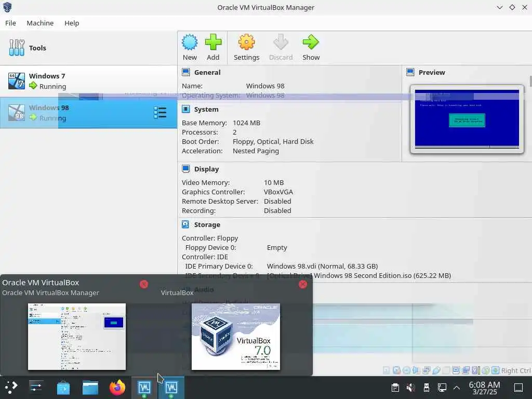This screenshot has height=399, width=532.
Task: Select the Tools entry in sidebar
Action: (x=88, y=48)
